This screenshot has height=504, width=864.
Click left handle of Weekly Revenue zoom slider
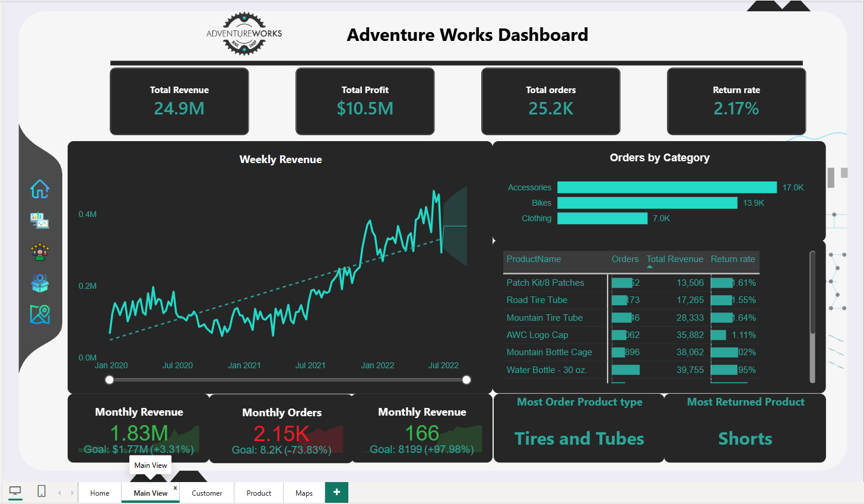(109, 379)
